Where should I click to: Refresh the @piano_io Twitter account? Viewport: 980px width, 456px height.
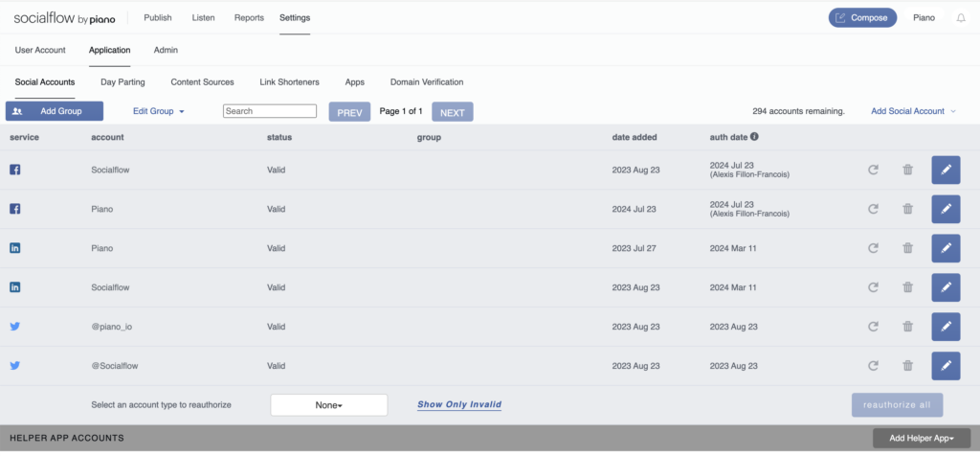[x=873, y=327]
